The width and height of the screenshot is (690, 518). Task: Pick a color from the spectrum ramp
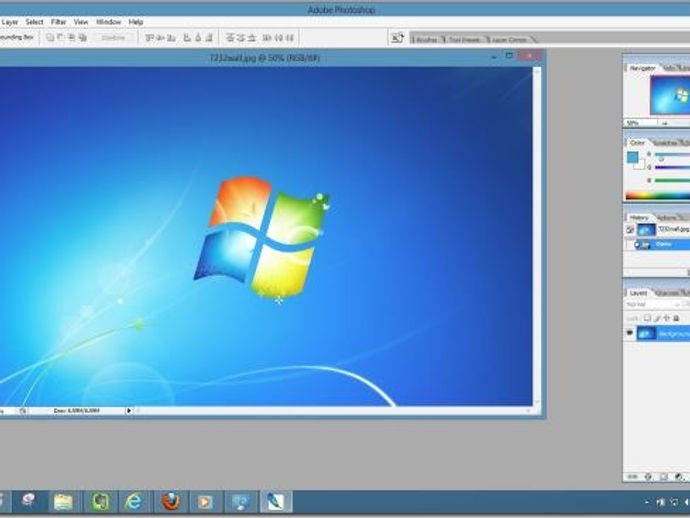click(657, 195)
